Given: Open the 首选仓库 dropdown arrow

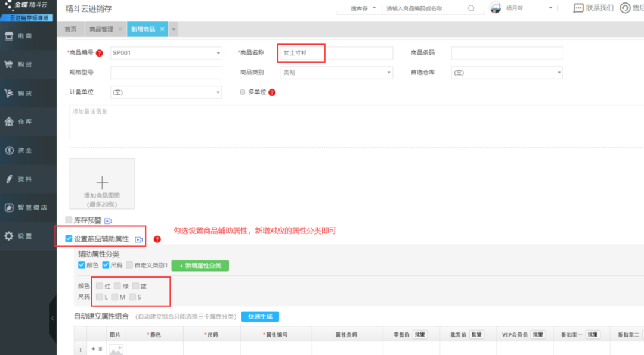Looking at the screenshot, I should [x=559, y=73].
